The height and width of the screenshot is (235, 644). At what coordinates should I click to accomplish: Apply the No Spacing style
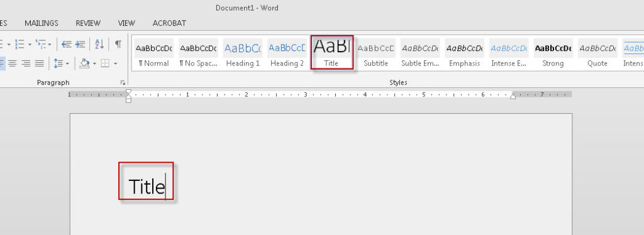(198, 53)
